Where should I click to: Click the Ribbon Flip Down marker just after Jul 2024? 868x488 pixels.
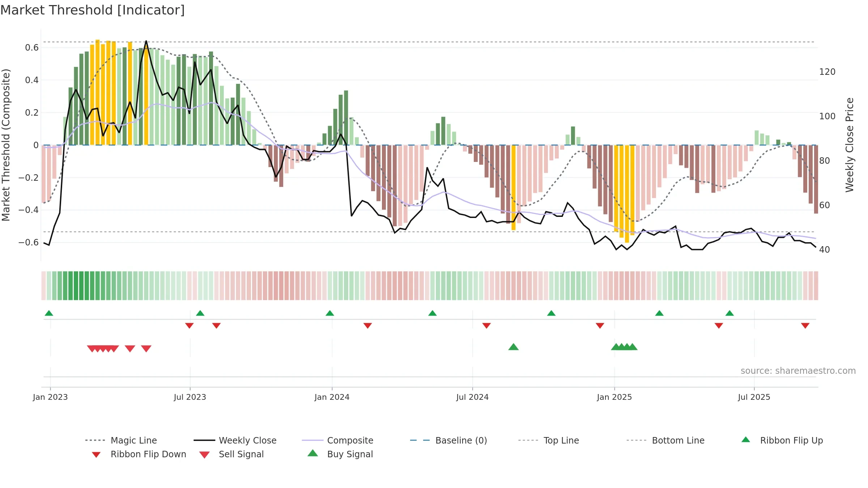click(486, 325)
